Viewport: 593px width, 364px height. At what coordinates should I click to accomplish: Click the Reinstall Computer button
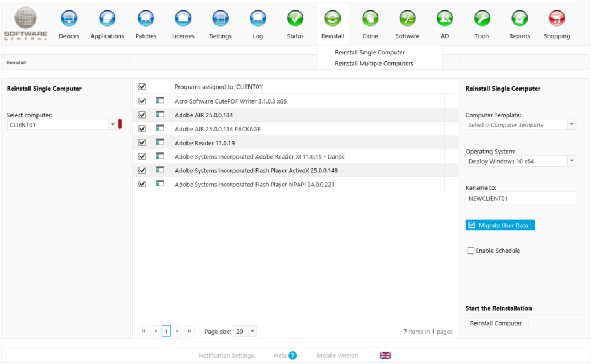tap(496, 323)
